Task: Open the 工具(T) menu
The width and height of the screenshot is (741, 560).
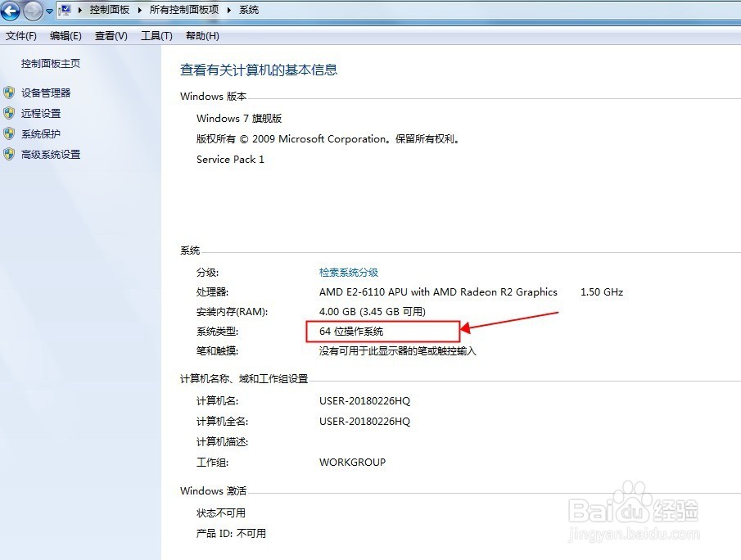Action: 156,36
